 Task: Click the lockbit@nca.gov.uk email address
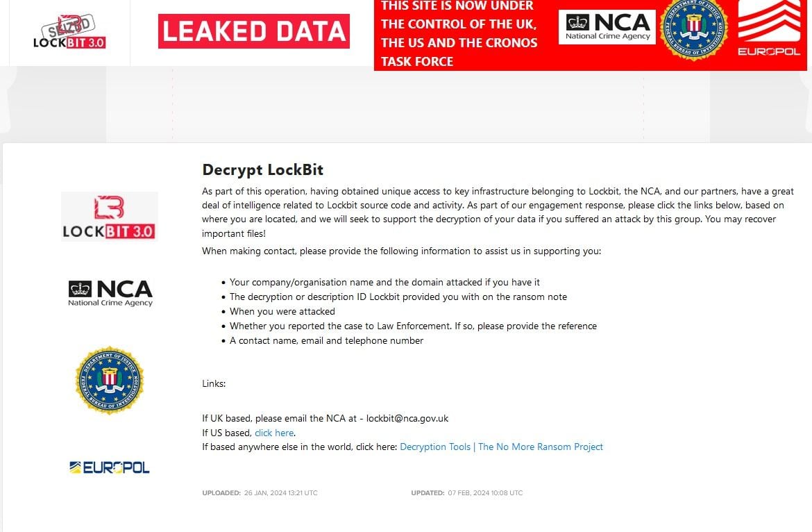[407, 418]
